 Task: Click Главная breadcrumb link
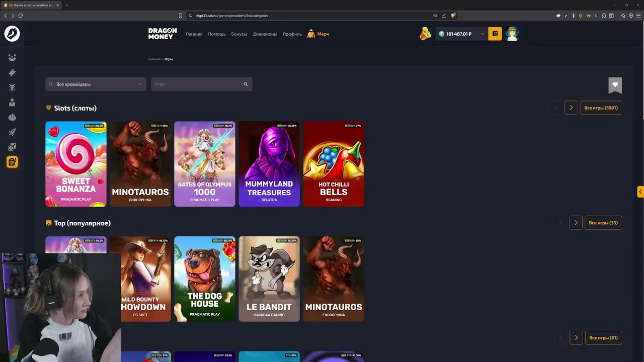154,59
